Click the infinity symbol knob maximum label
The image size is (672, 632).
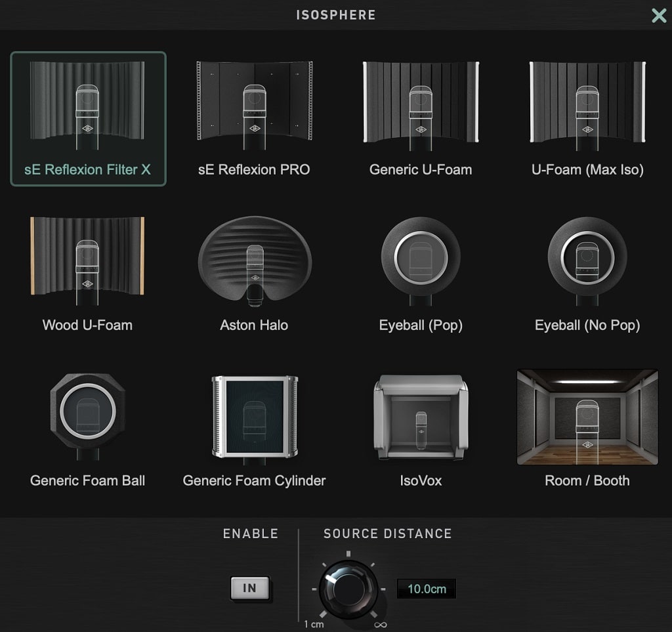[381, 625]
